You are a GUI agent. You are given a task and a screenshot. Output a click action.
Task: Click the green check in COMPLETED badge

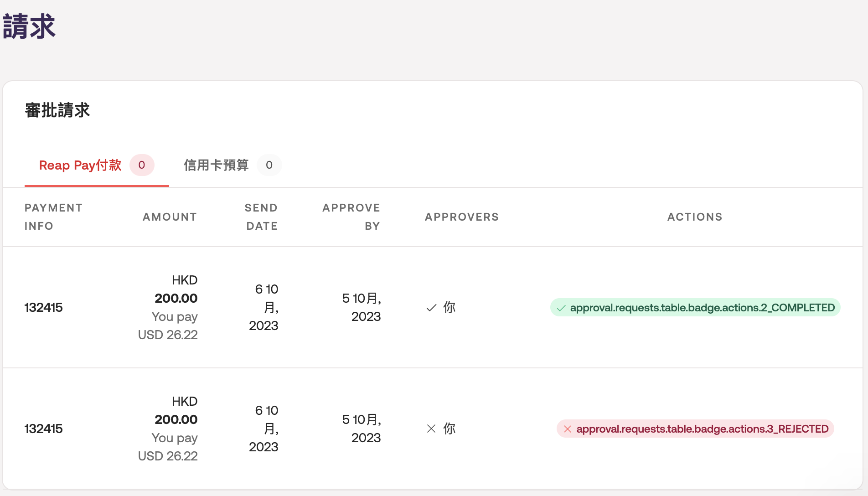[x=561, y=308]
